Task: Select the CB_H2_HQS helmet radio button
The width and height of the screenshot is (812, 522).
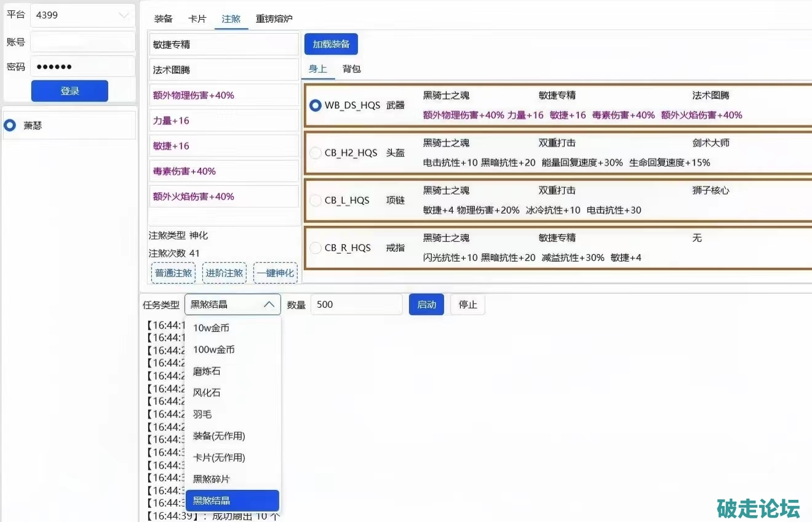Action: pyautogui.click(x=316, y=153)
